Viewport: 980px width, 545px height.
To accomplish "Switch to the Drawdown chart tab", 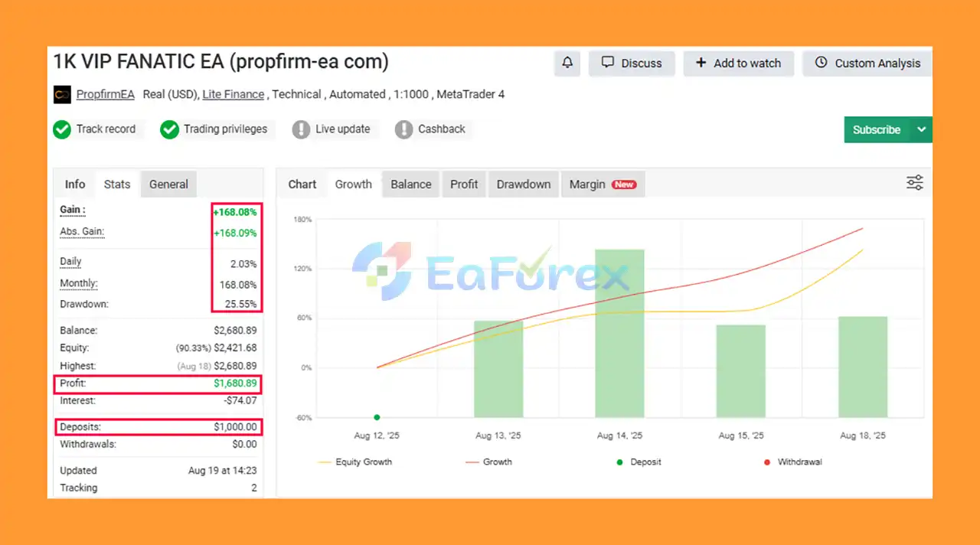I will click(523, 184).
